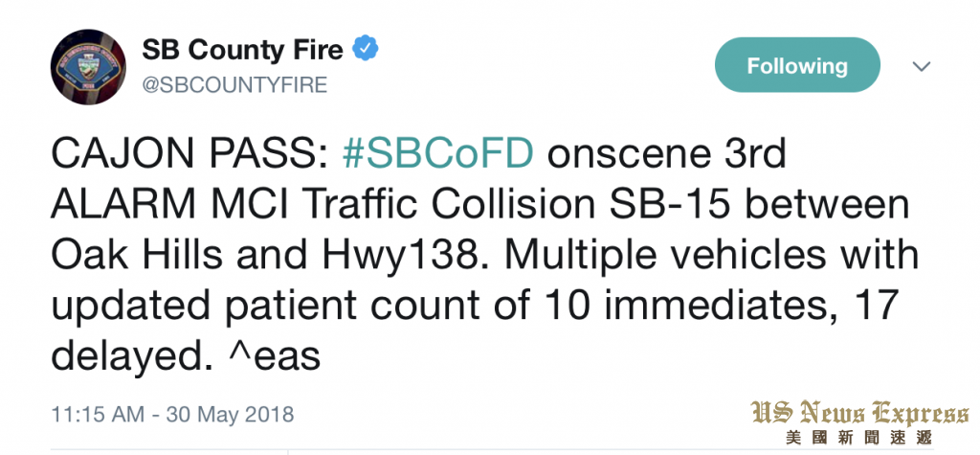Expand the tweet options chevron
The height and width of the screenshot is (455, 980).
coord(922,66)
